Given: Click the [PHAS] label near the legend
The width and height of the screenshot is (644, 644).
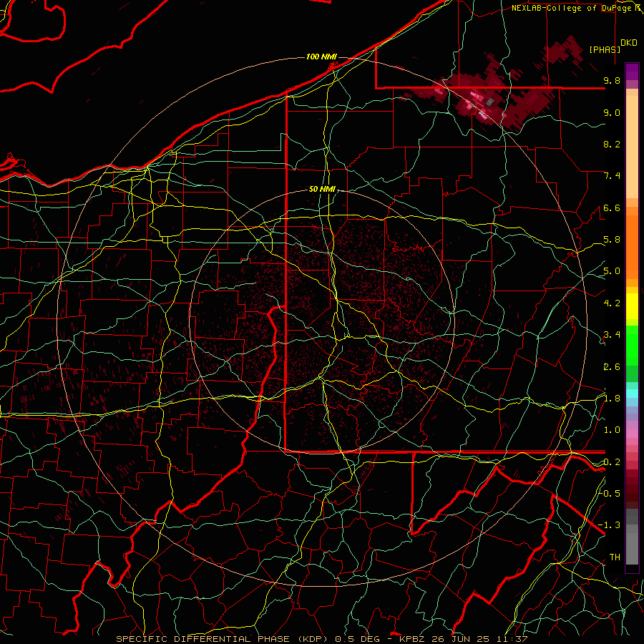Looking at the screenshot, I should (x=605, y=49).
